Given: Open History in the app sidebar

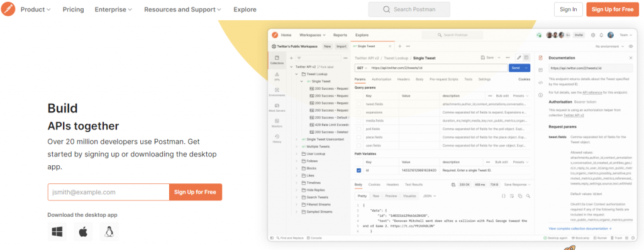Looking at the screenshot, I should (277, 139).
